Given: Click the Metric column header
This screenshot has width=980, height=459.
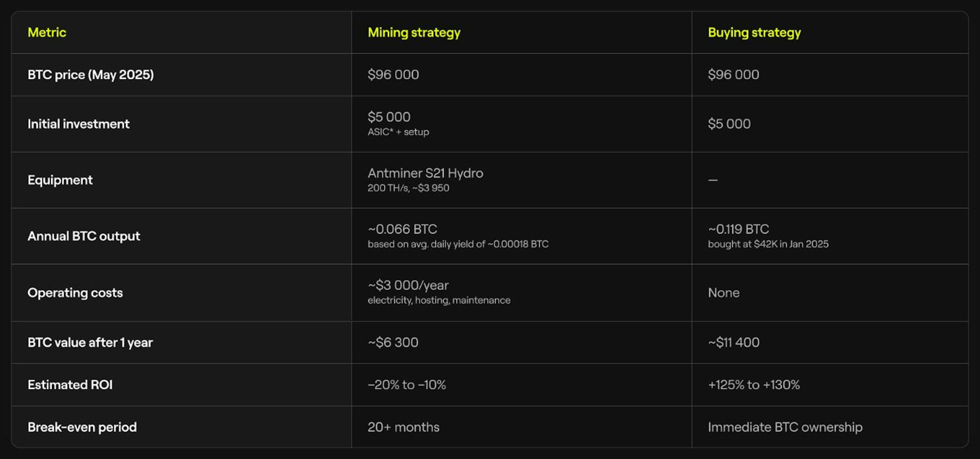Looking at the screenshot, I should tap(47, 33).
